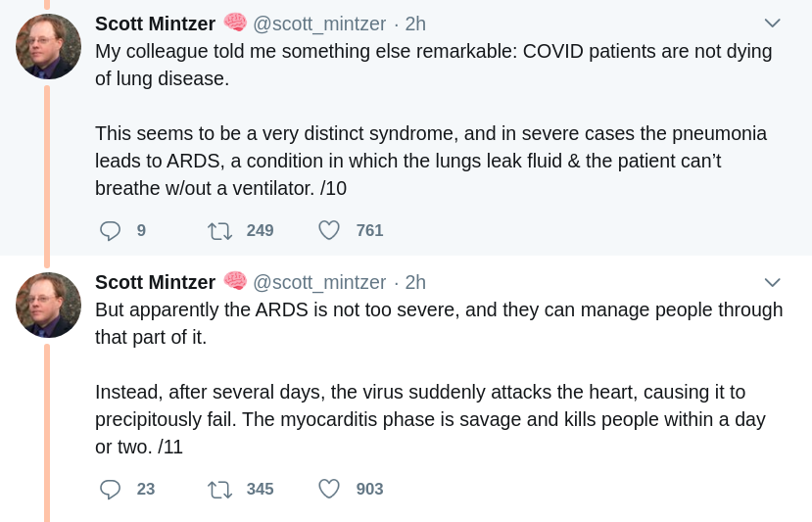Like the /11 myocarditis tweet
Image resolution: width=812 pixels, height=522 pixels.
tap(329, 489)
